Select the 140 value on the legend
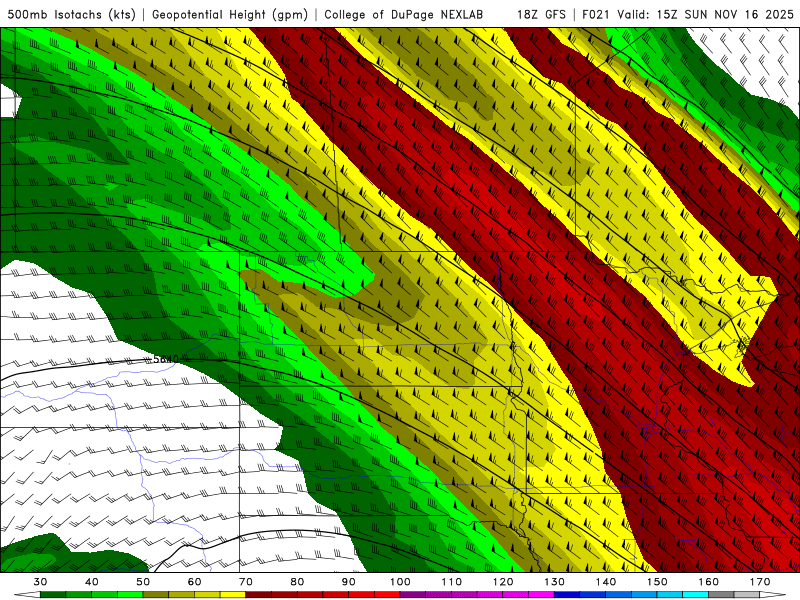Screen dimensions: 800x600 click(606, 582)
